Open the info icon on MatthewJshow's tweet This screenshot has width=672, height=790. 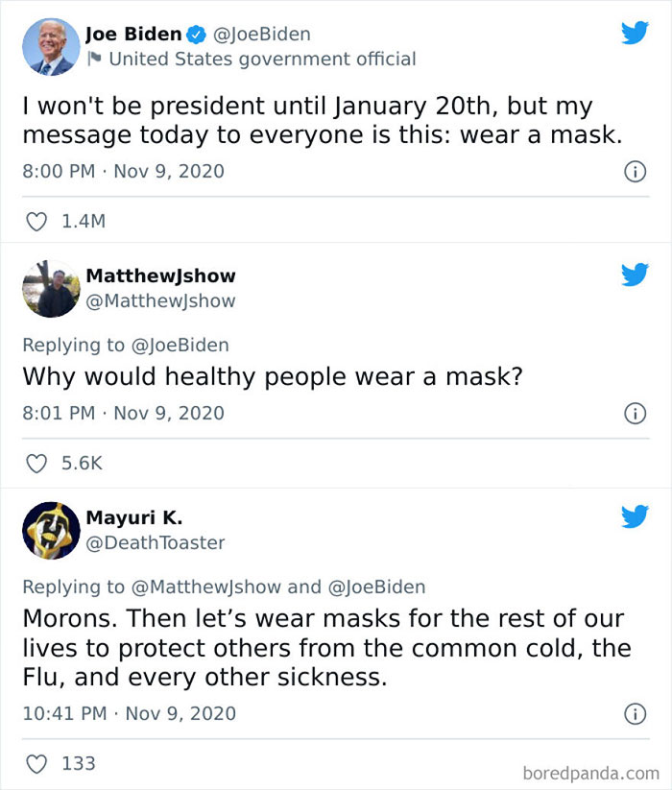(x=635, y=415)
